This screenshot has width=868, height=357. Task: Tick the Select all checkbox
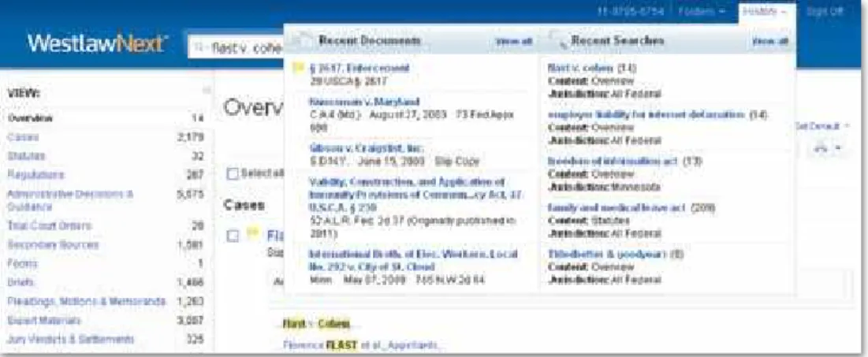233,173
